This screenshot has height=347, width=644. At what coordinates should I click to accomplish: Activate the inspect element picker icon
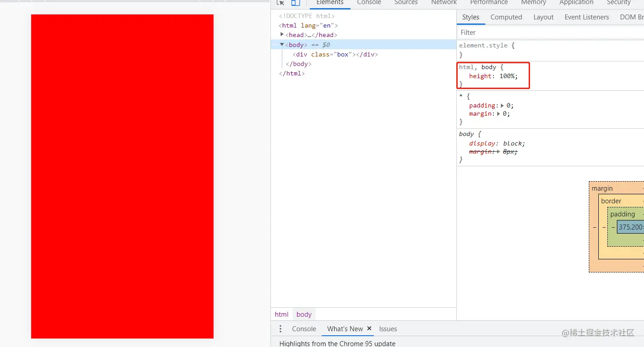280,3
